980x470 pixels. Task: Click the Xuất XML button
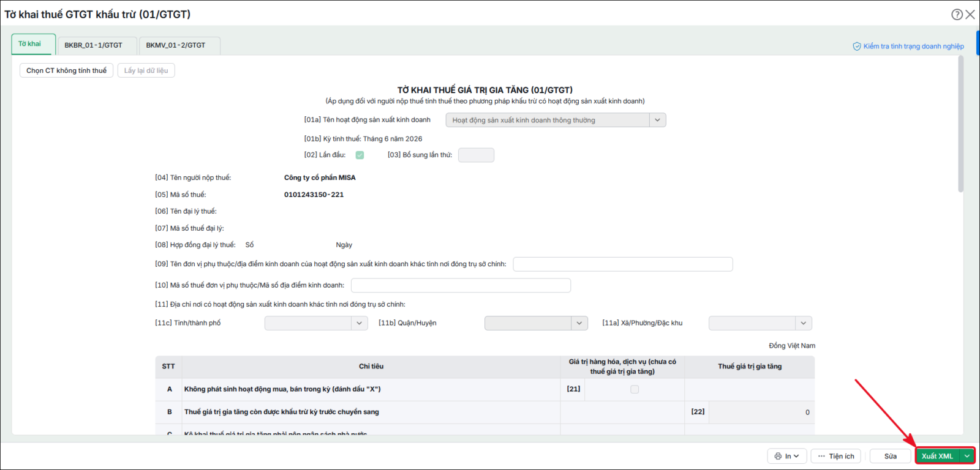click(x=938, y=456)
